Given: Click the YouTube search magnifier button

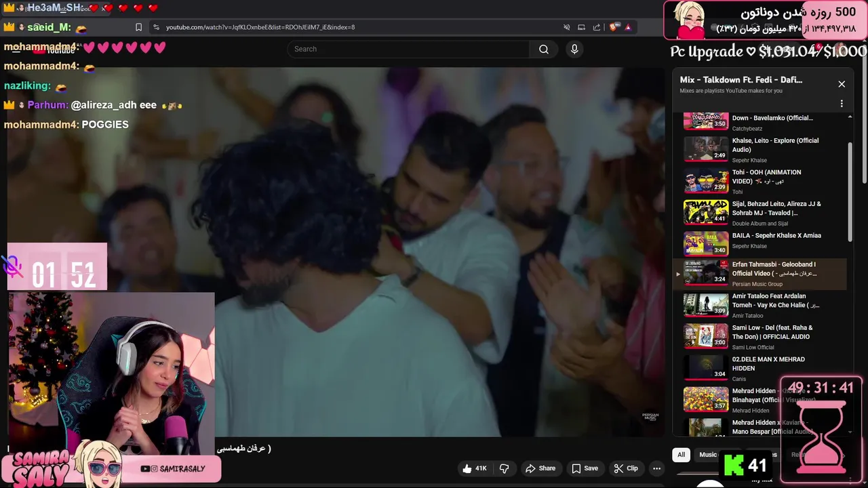Looking at the screenshot, I should click(544, 49).
